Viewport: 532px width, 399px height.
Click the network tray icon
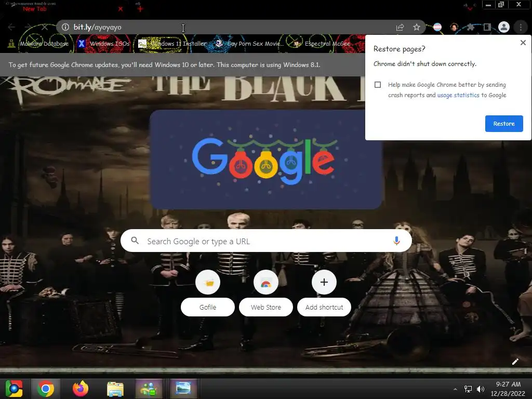[468, 389]
